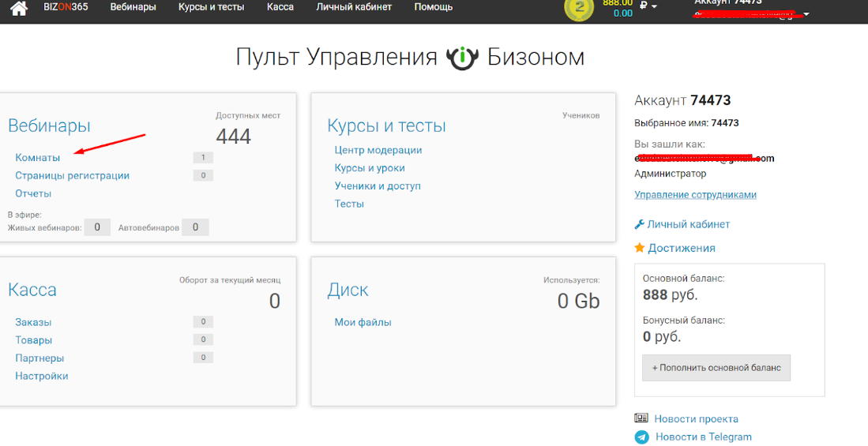Open Партнеры link

tap(39, 358)
